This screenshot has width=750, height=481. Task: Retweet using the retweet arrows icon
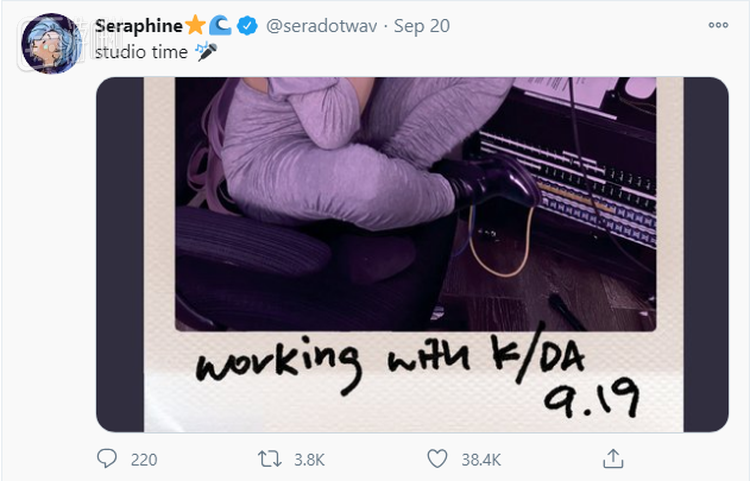tap(269, 459)
